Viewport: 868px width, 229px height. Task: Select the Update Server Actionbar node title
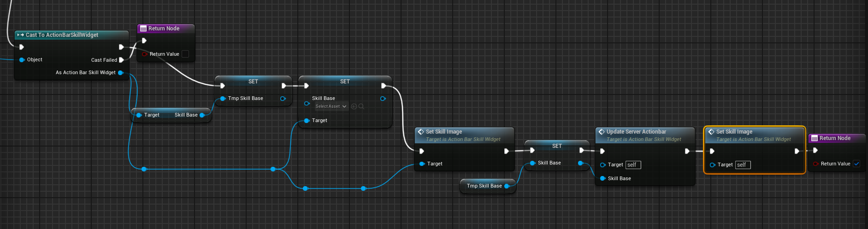[636, 132]
